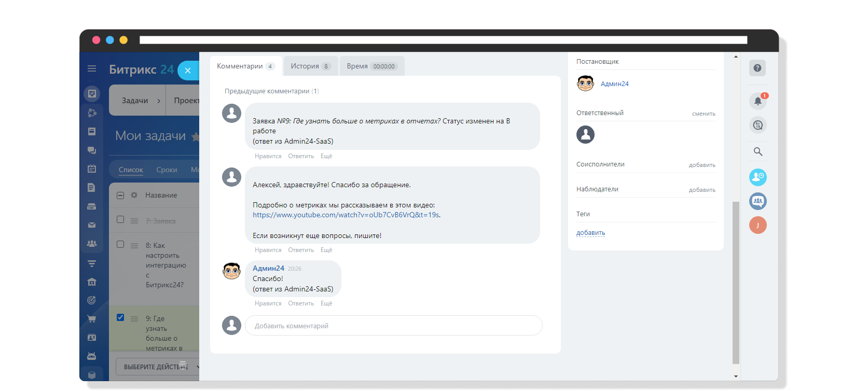Click добавить next to Соисполнители
The image size is (868, 391).
pyautogui.click(x=702, y=165)
